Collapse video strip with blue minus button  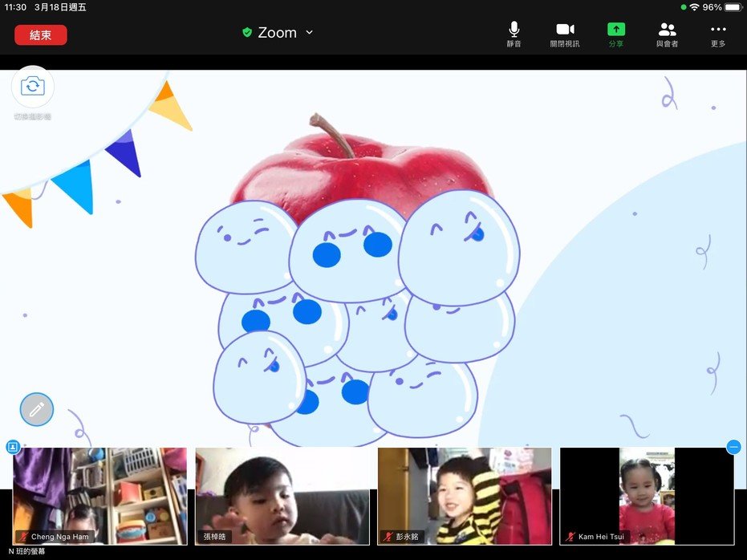point(733,447)
